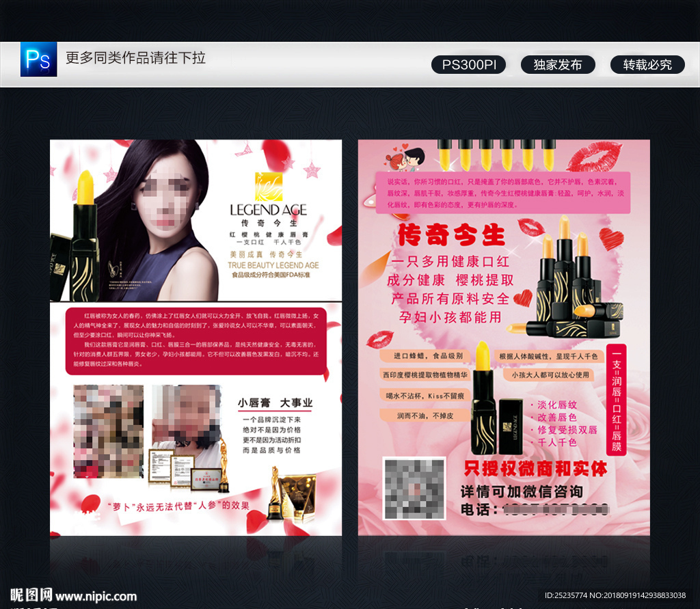Click the 修复受损双唇 bullet
Screen dimensions: 700x609
[564, 430]
